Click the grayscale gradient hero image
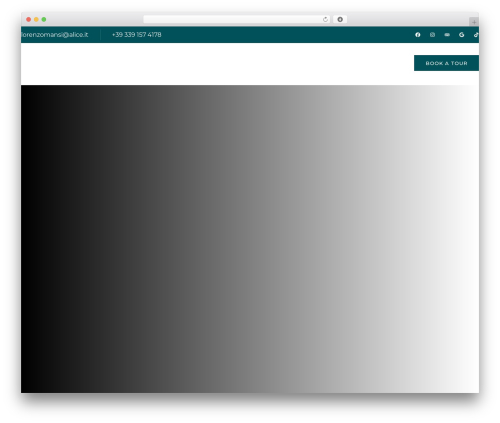This screenshot has width=500, height=423. [x=250, y=239]
